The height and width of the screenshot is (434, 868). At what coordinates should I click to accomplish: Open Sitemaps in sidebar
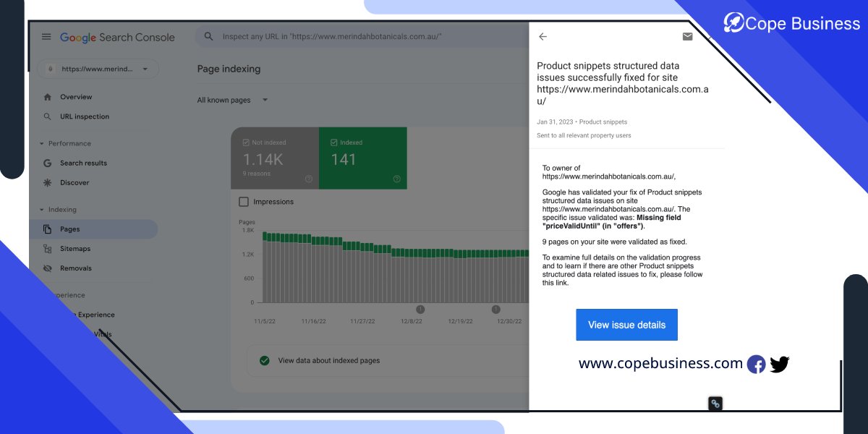[x=75, y=249]
